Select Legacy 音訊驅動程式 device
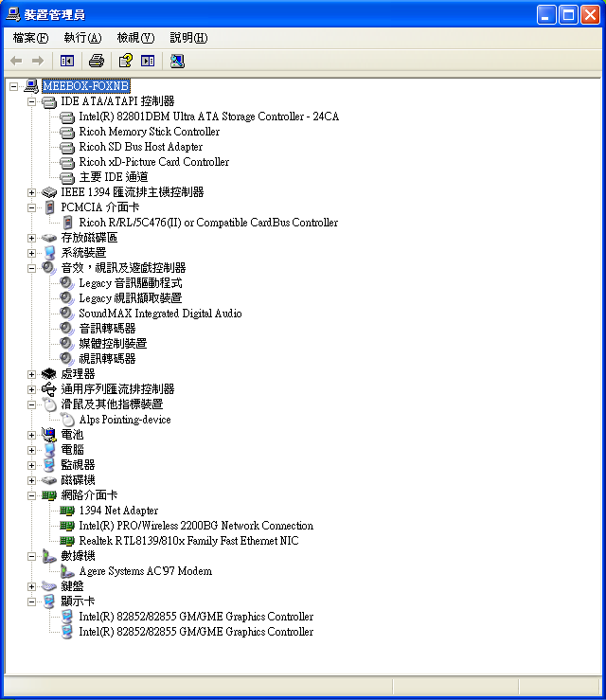This screenshot has height=700, width=606. pyautogui.click(x=131, y=283)
